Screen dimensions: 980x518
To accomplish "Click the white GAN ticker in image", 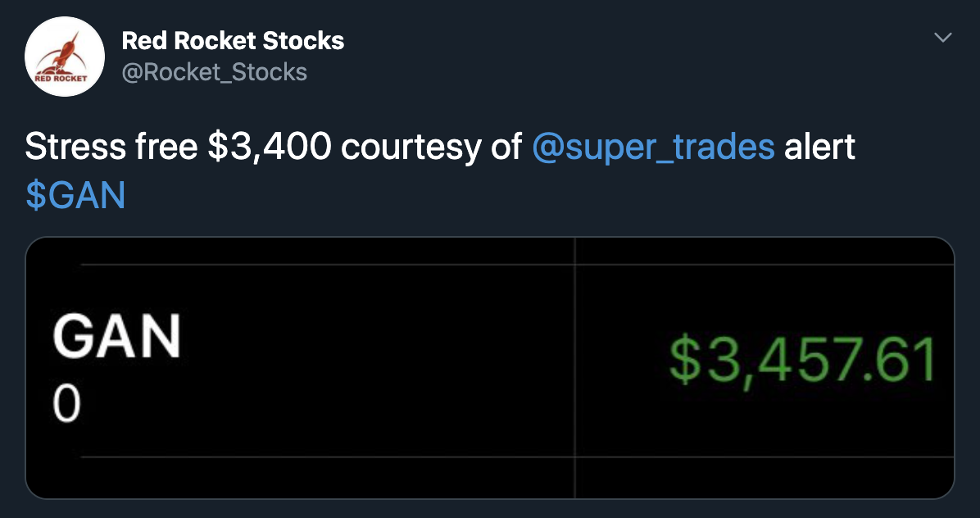I will 117,338.
